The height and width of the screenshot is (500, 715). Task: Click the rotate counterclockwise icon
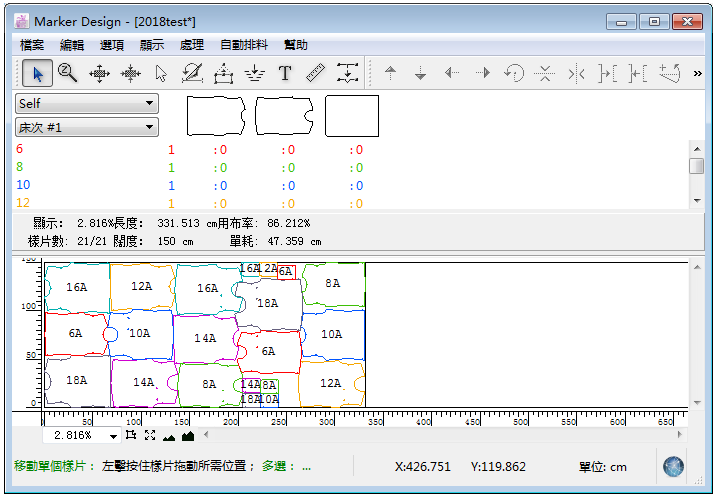tap(514, 73)
